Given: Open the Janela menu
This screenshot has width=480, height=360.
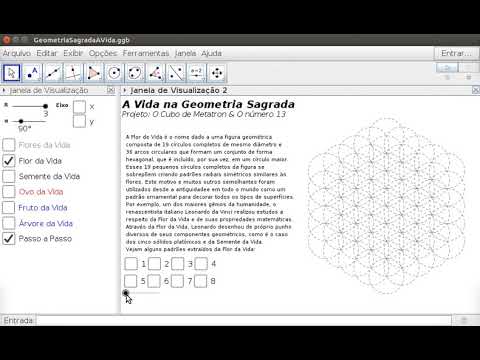Looking at the screenshot, I should click(185, 53).
